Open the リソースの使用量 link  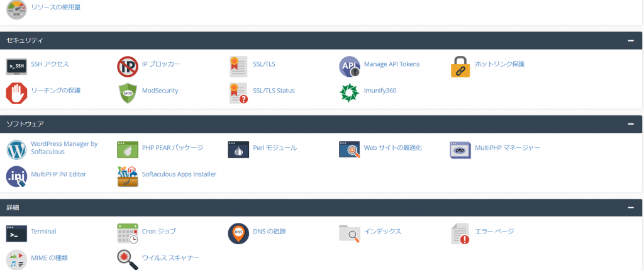[x=55, y=8]
